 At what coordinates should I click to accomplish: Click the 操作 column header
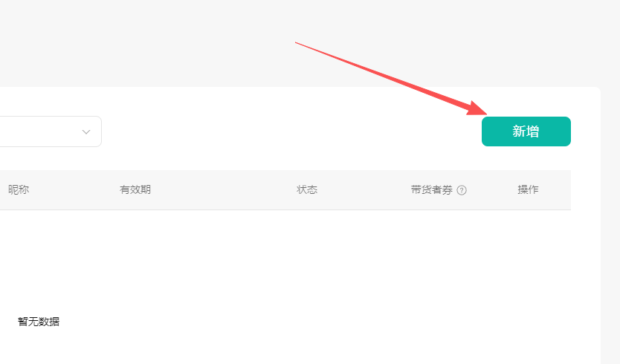coord(528,189)
